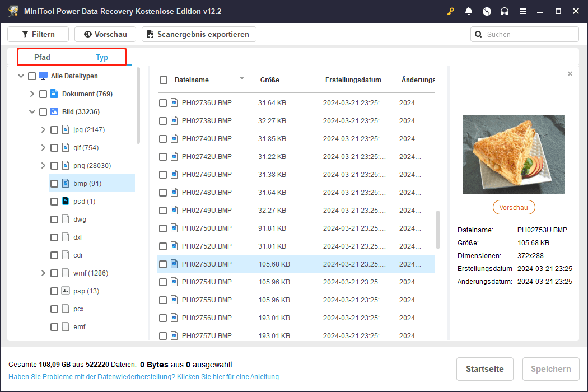Check the psp (13) checkbox
Screen dimensions: 588x392
[54, 291]
